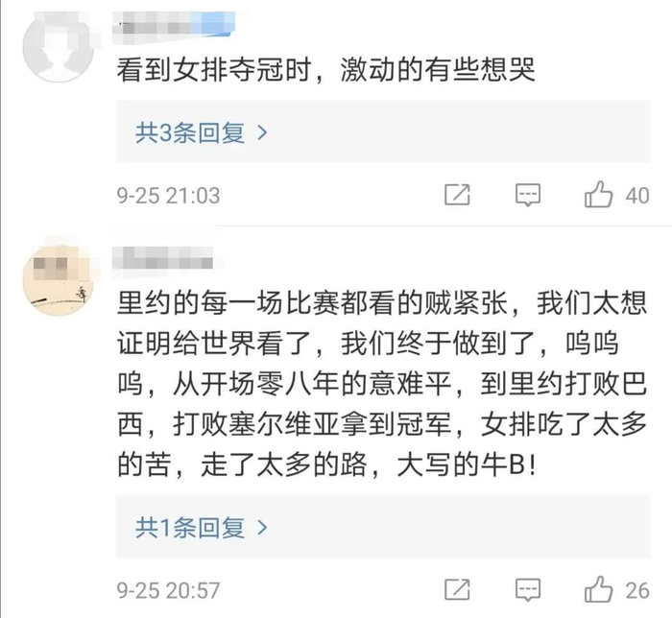Screen dimensions: 672x618
Task: Click the 9-25 20:57 timestamp
Action: pyautogui.click(x=168, y=587)
